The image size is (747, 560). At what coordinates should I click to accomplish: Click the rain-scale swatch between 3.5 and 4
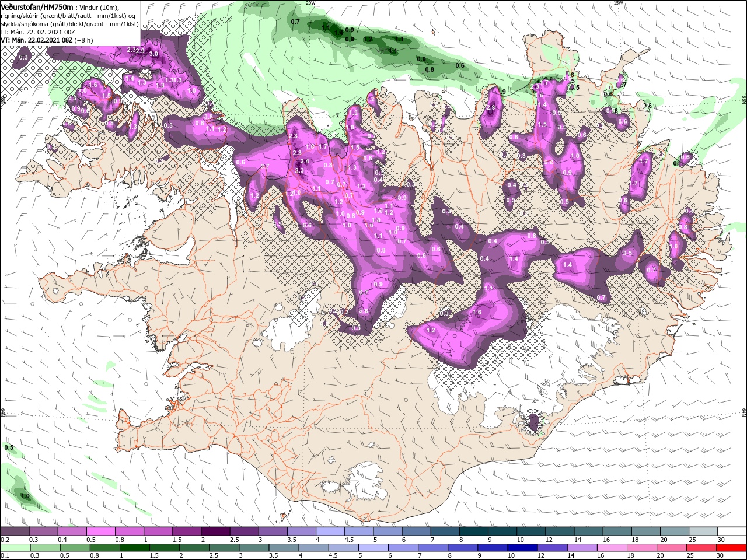pos(284,548)
